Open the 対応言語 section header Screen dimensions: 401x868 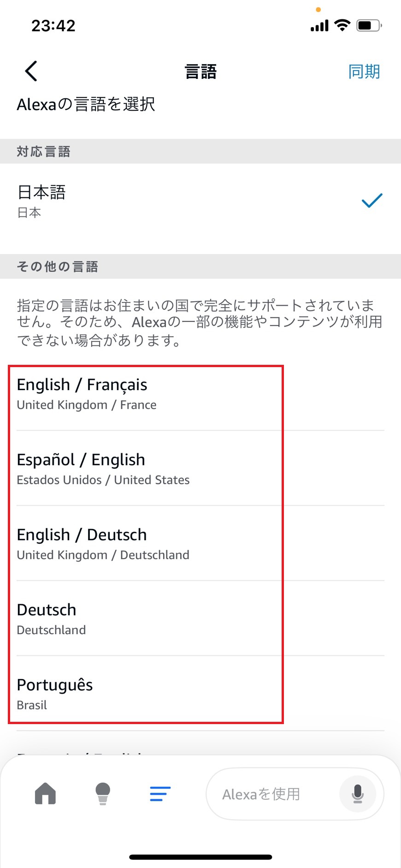pos(43,151)
